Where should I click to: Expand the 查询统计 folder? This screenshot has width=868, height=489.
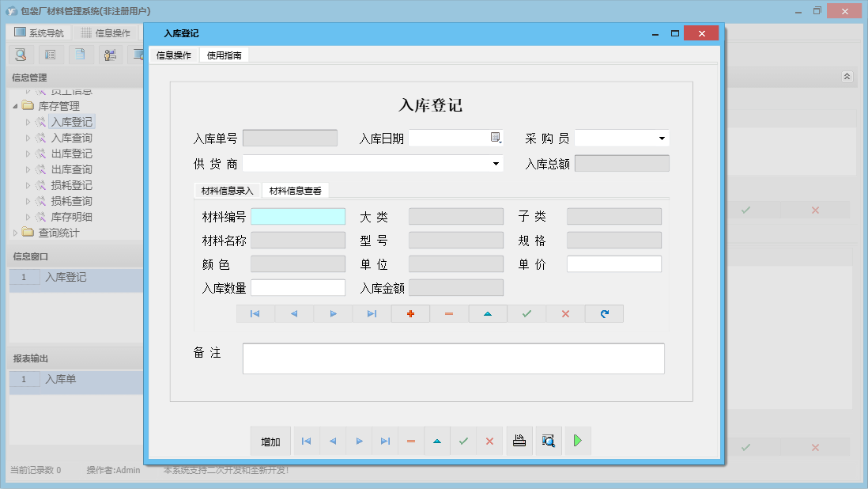click(16, 232)
